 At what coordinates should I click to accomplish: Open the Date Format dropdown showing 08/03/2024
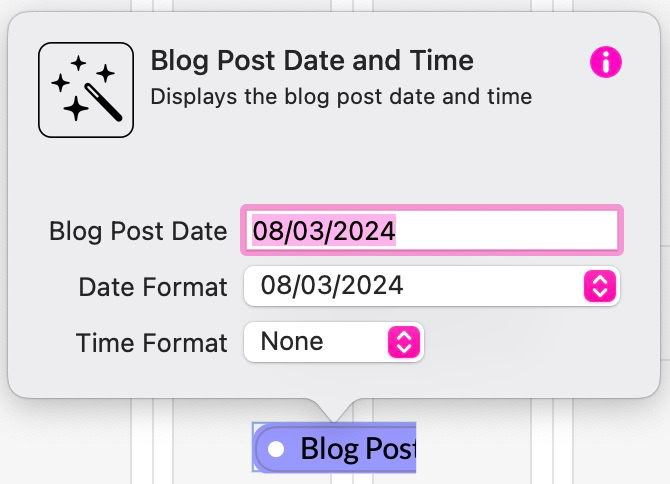[420, 286]
